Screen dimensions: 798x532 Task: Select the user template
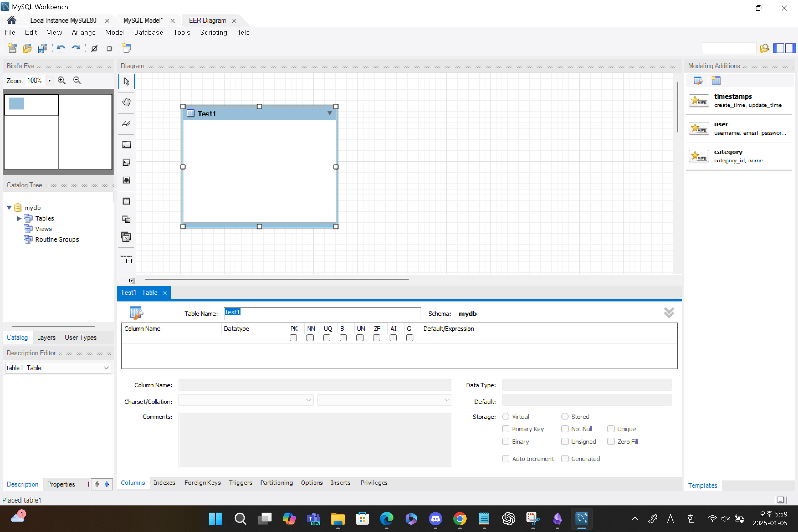point(739,128)
